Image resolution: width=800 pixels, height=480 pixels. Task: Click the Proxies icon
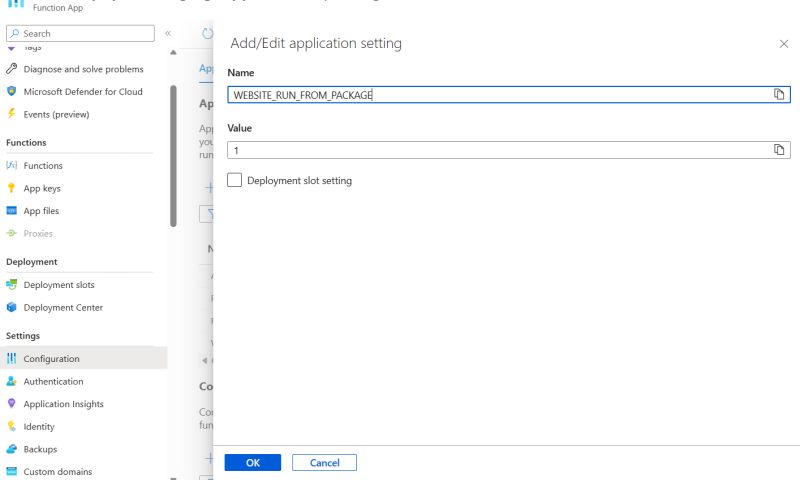(x=11, y=233)
